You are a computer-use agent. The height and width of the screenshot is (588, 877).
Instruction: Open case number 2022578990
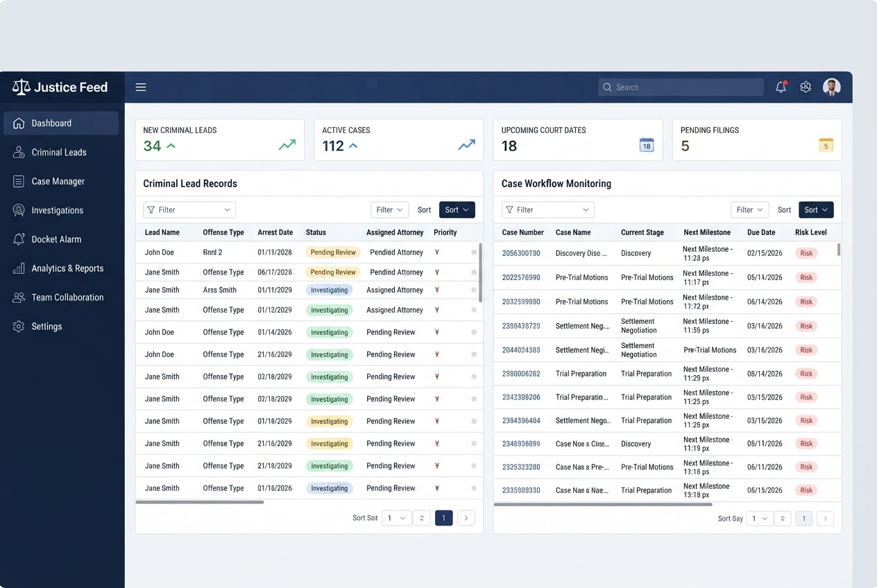[x=521, y=277]
